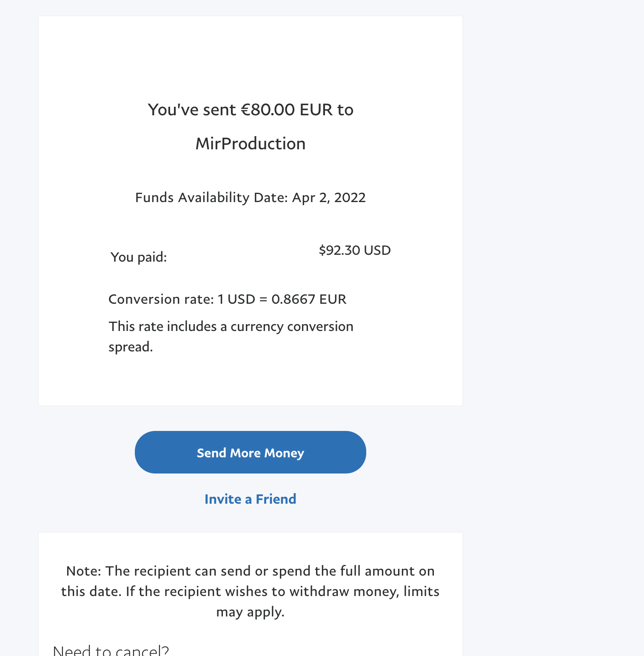
Task: Click the "You paid:" label
Action: point(139,257)
